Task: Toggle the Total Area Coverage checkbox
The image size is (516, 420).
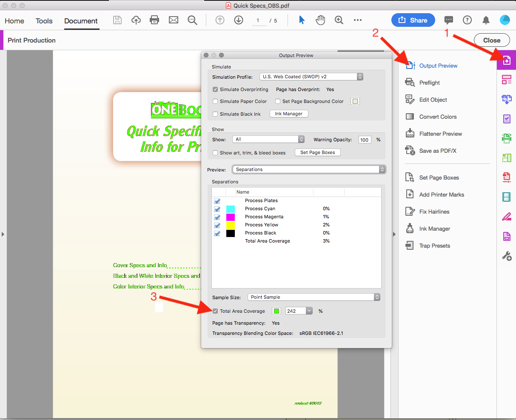Action: click(216, 311)
